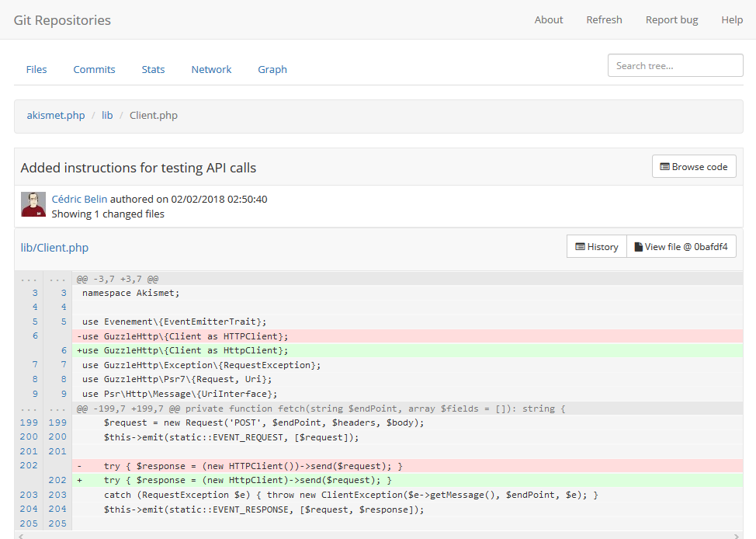Viewport: 756px width, 539px height.
Task: Open the About page
Action: pyautogui.click(x=549, y=19)
